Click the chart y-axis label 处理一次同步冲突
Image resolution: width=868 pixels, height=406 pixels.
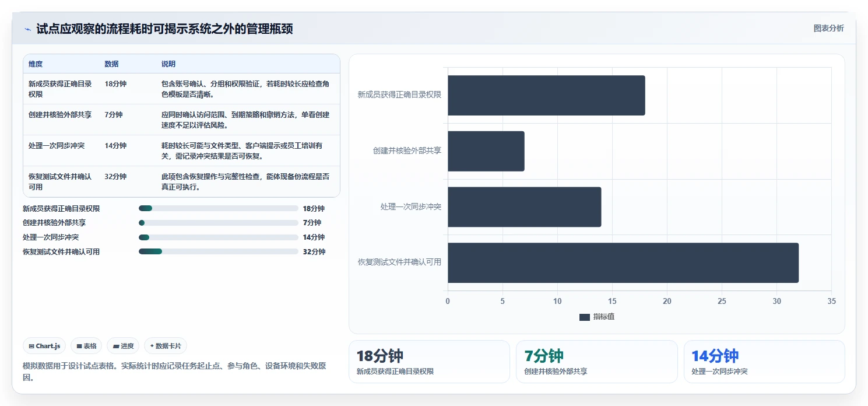tap(410, 206)
